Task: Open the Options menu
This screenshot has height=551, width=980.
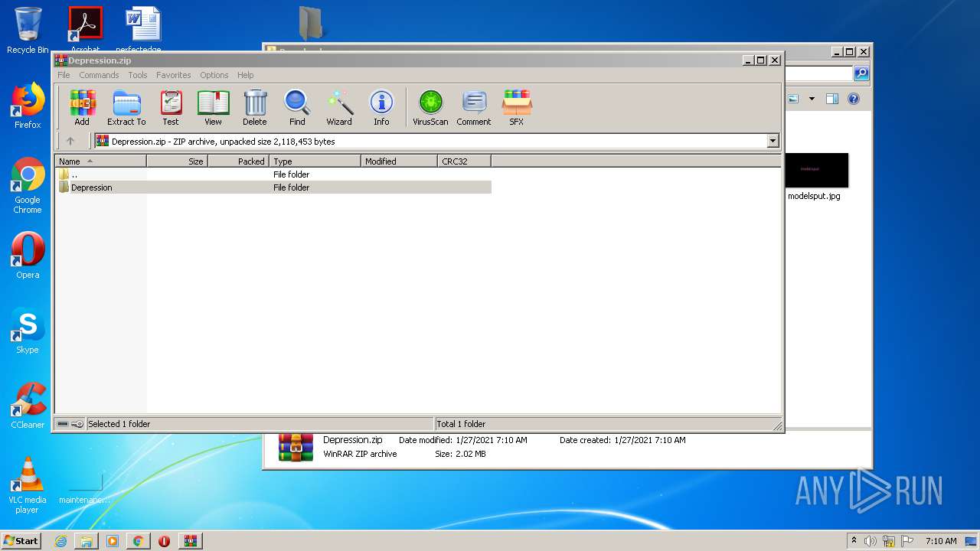Action: (x=214, y=75)
